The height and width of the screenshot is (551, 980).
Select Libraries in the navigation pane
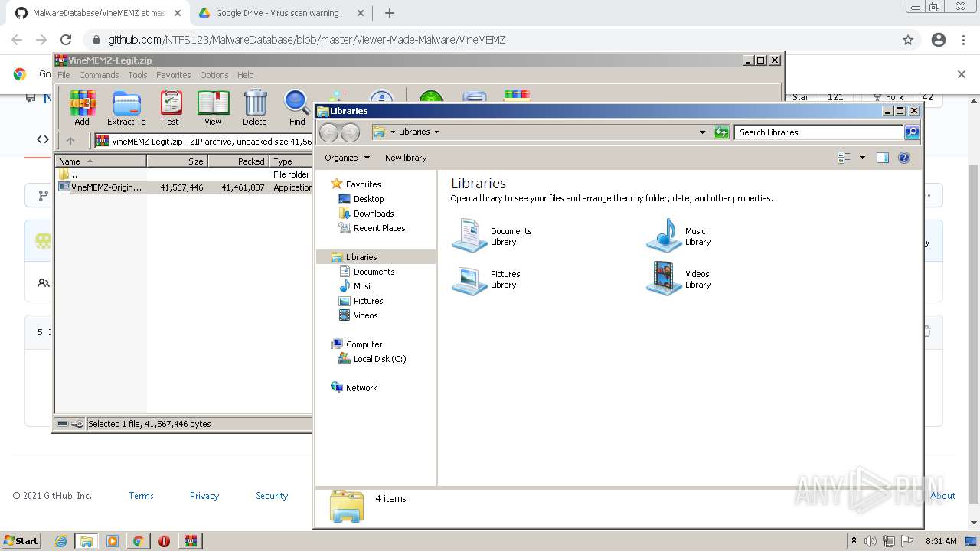[x=375, y=257]
